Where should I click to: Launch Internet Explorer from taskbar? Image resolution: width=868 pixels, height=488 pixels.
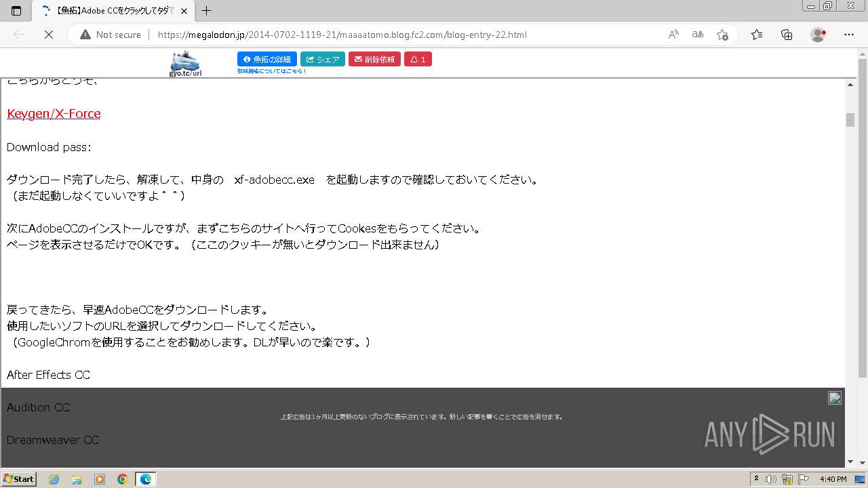(x=54, y=479)
